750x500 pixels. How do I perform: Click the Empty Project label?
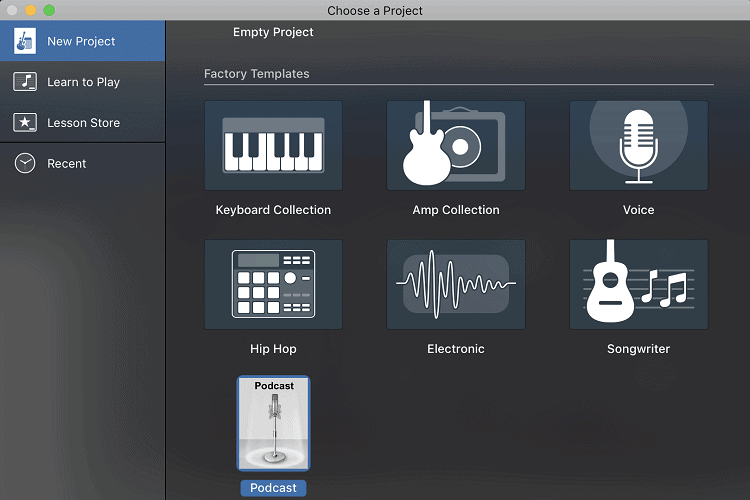click(x=273, y=32)
